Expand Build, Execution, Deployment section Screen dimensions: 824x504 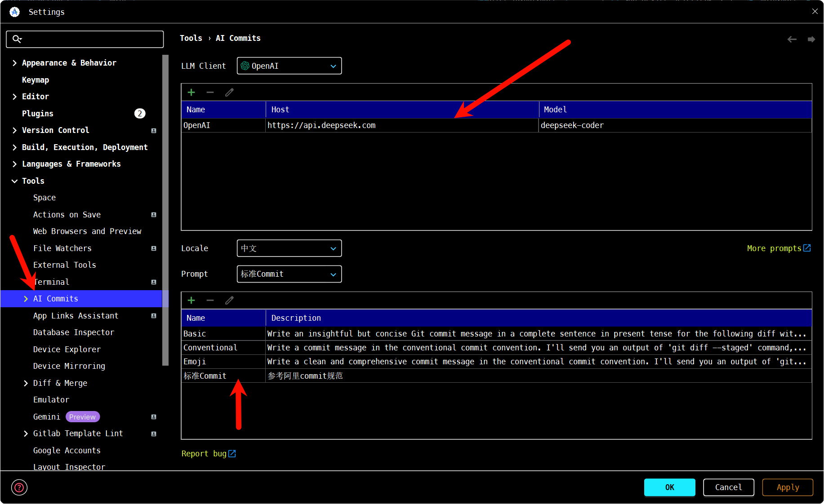[15, 147]
